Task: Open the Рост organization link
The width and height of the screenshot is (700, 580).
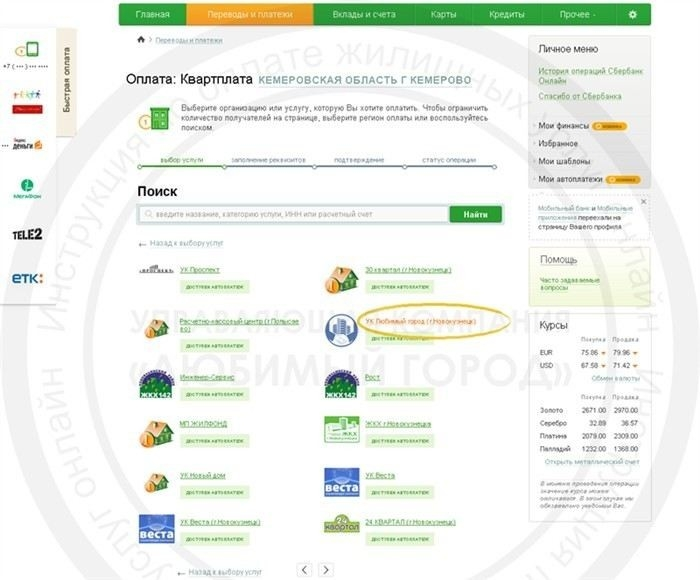Action: (x=372, y=377)
